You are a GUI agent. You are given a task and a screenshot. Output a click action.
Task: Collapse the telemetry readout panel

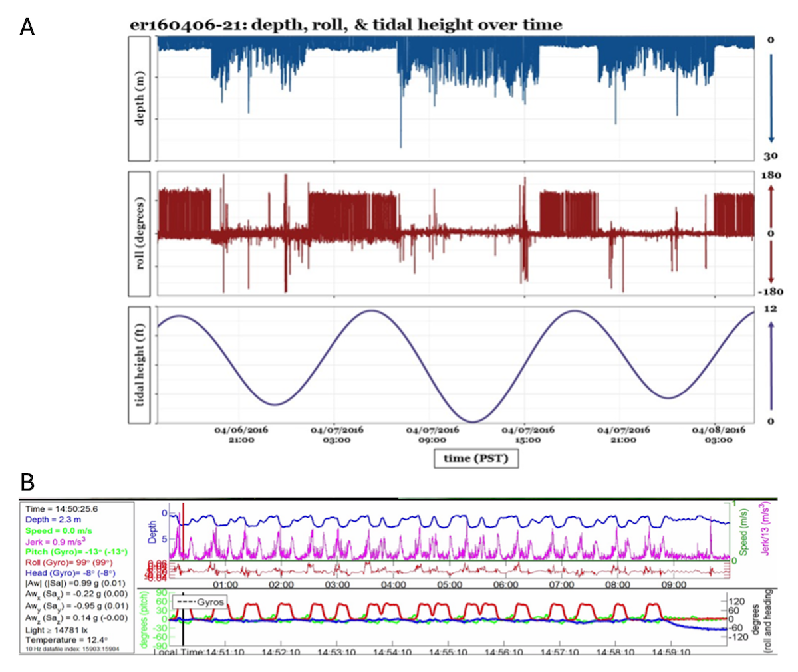[x=76, y=578]
